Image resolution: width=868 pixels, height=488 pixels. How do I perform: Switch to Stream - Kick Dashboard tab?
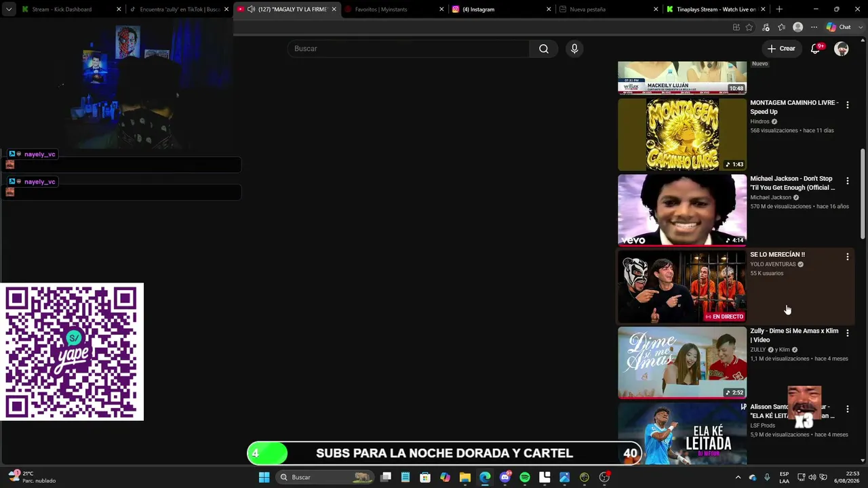[x=71, y=9]
